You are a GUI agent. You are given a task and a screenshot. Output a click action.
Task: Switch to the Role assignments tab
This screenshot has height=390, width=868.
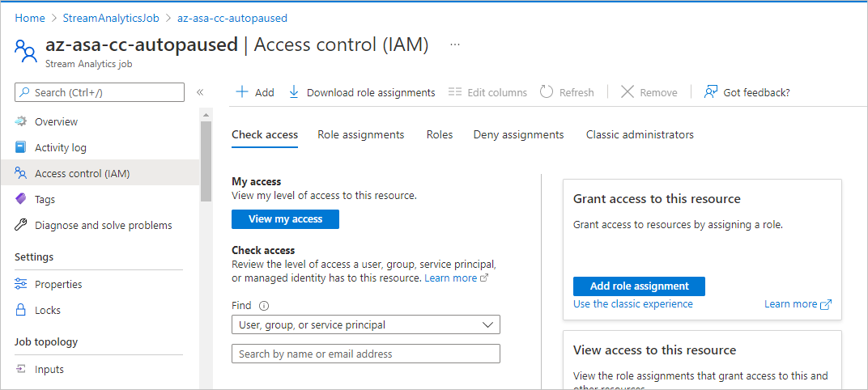[360, 135]
